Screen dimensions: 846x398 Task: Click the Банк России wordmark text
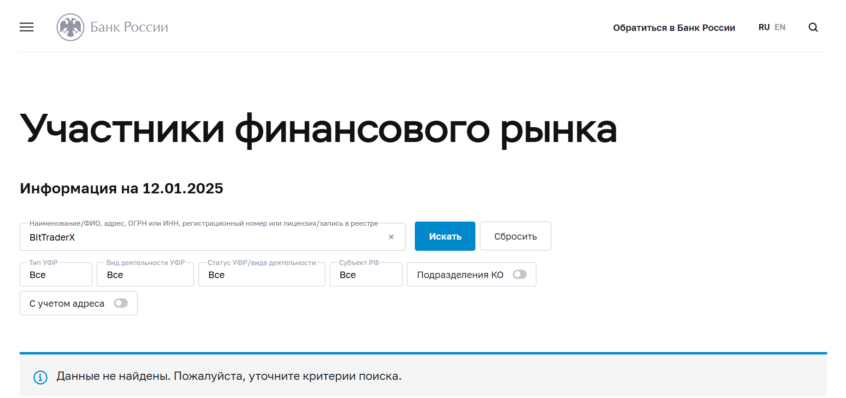pos(129,27)
